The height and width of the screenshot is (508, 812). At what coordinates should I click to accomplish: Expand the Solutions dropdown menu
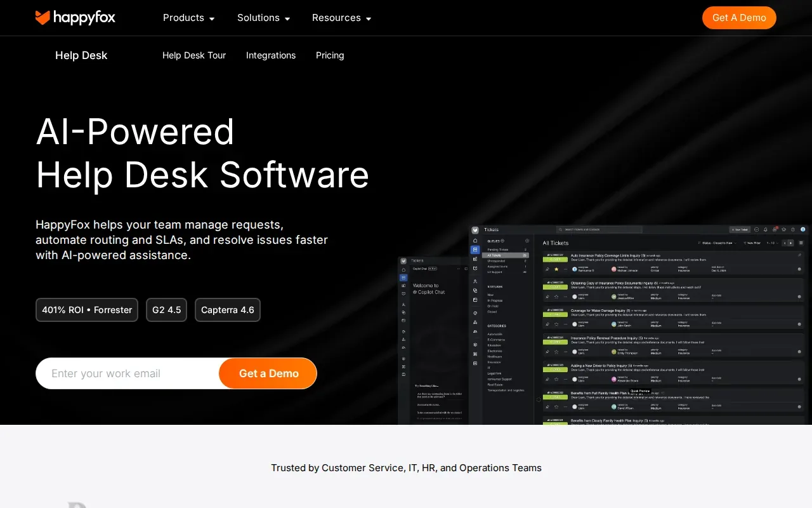tap(263, 18)
